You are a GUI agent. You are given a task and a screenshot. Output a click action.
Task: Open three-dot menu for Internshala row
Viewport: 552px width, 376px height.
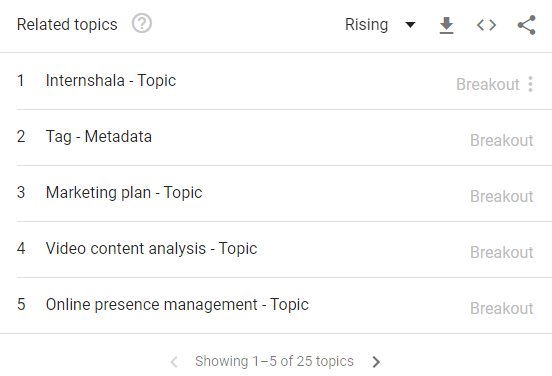pyautogui.click(x=530, y=84)
